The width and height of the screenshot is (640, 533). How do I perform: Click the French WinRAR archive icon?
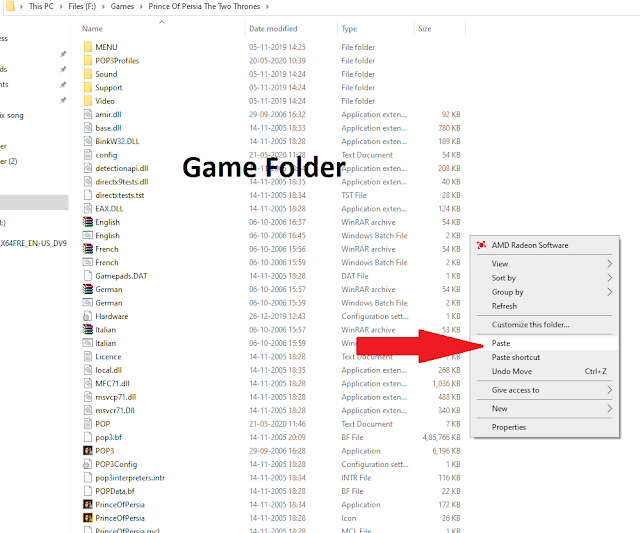(88, 249)
